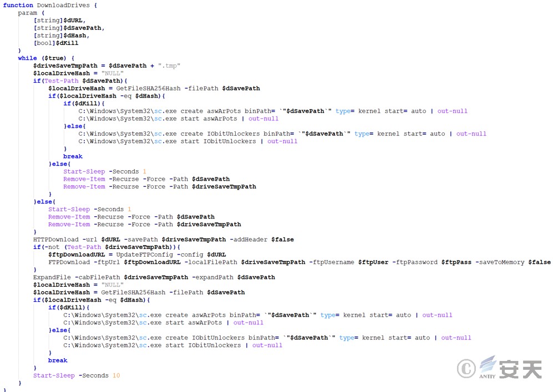
Task: Click the '-url' parameter of HTTPDownload
Action: [x=90, y=240]
